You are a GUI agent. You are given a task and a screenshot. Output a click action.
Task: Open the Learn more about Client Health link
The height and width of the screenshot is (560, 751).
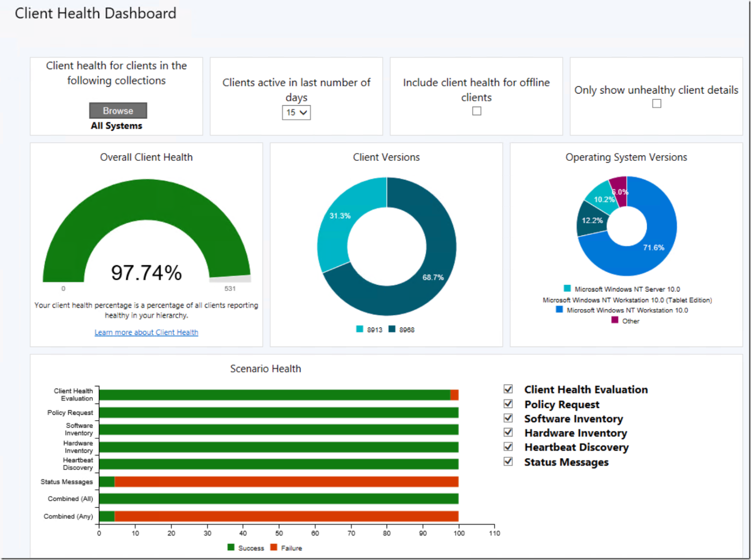tap(146, 332)
